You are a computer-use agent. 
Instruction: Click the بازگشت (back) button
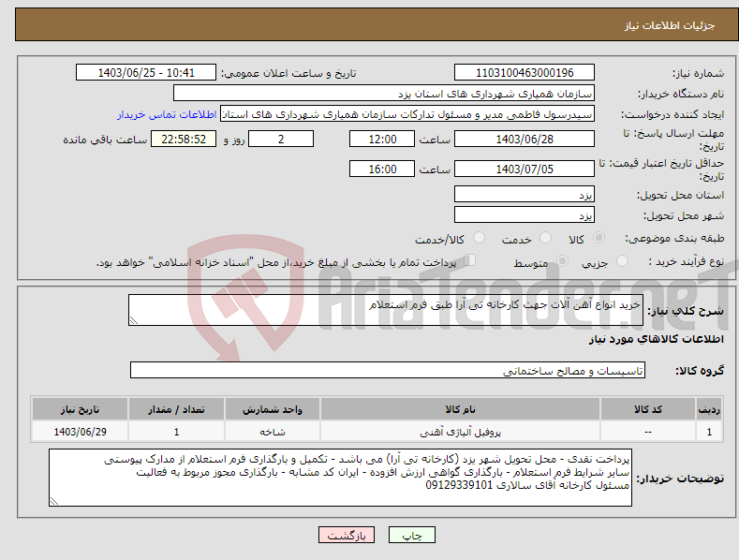point(347,535)
